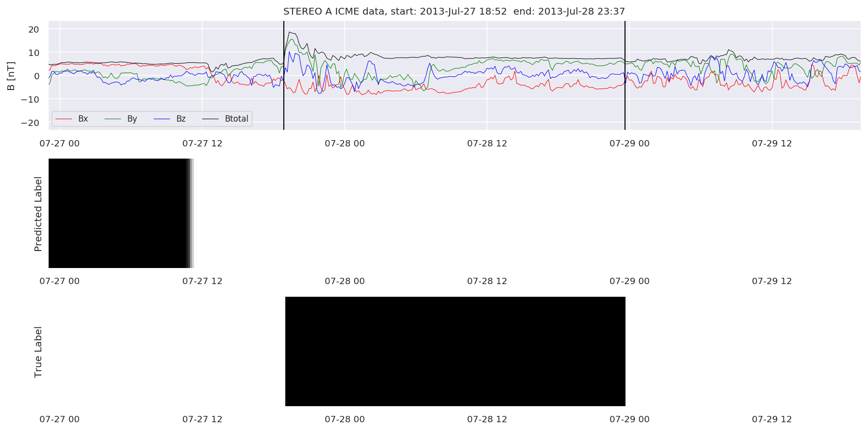Click the By legend label
The height and width of the screenshot is (431, 868).
click(x=132, y=119)
